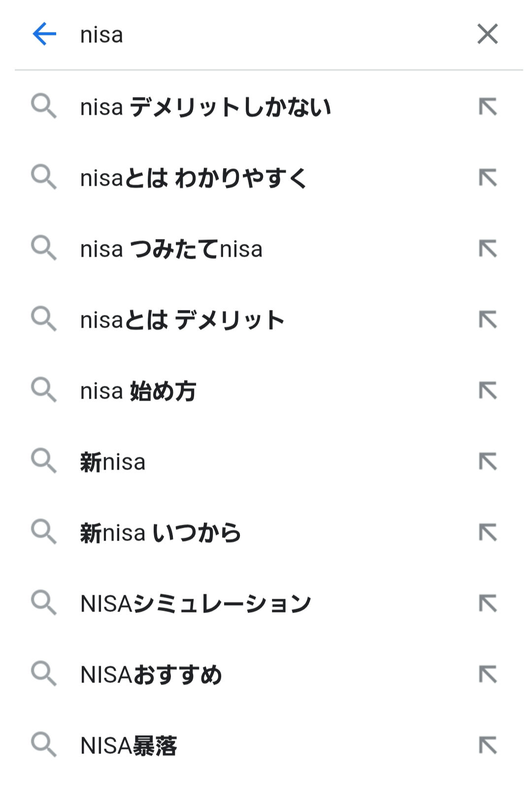Screen dimensions: 532x786
Task: Select the '新nisa いつから' suggestion
Action: (x=161, y=533)
